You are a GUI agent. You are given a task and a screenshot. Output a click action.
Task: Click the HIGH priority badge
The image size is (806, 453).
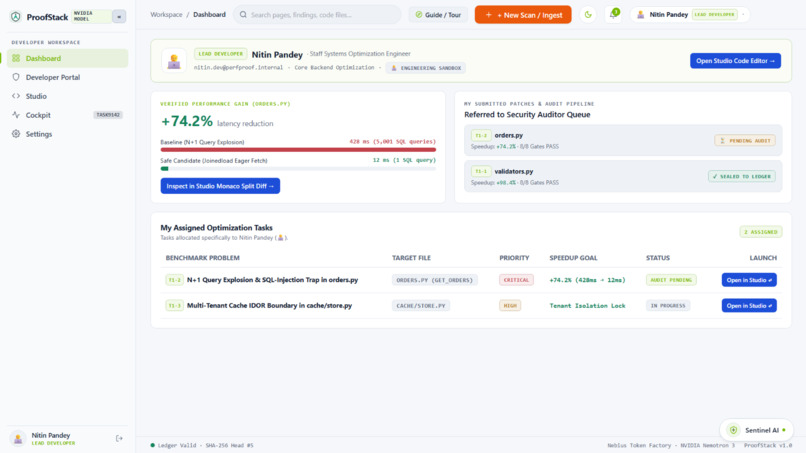point(510,305)
